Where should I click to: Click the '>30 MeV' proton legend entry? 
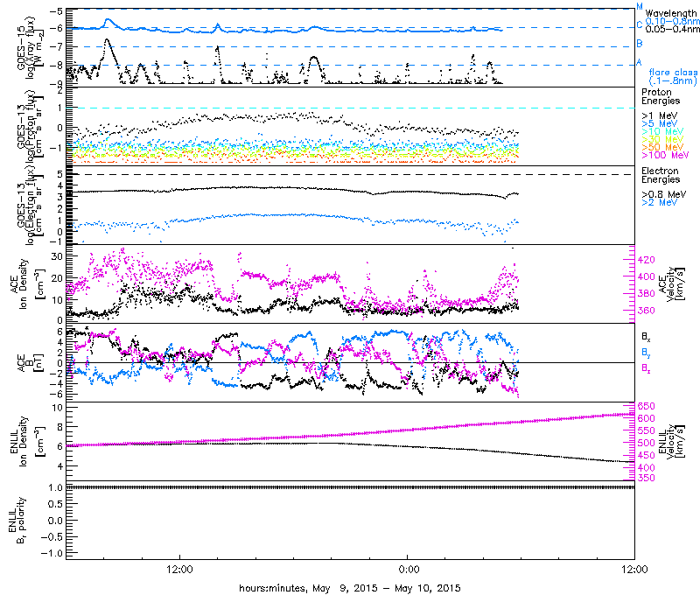point(662,139)
